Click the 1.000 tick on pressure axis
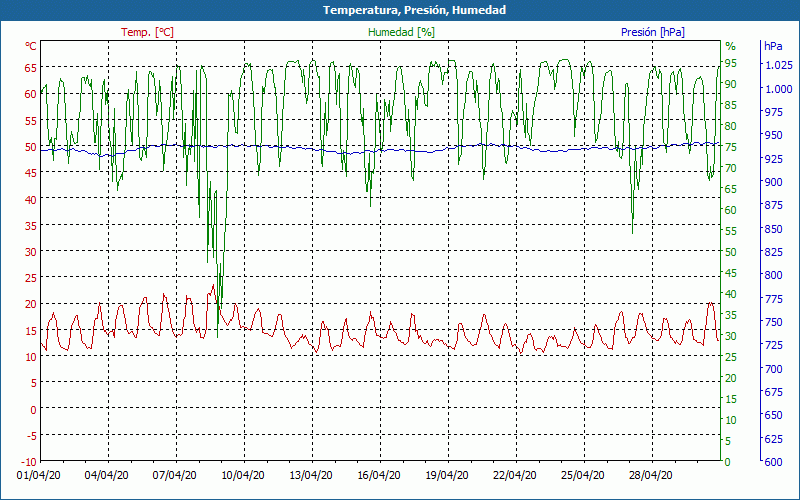The height and width of the screenshot is (500, 800). (x=779, y=89)
